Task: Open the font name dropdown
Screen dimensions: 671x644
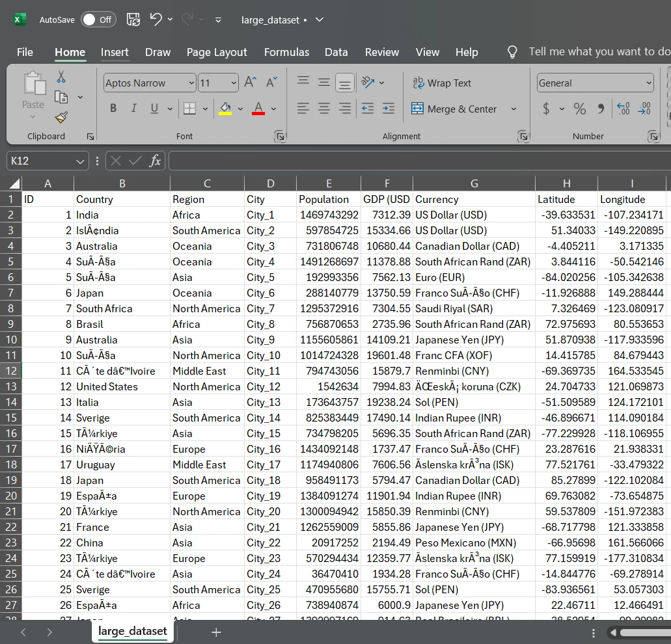Action: click(191, 83)
